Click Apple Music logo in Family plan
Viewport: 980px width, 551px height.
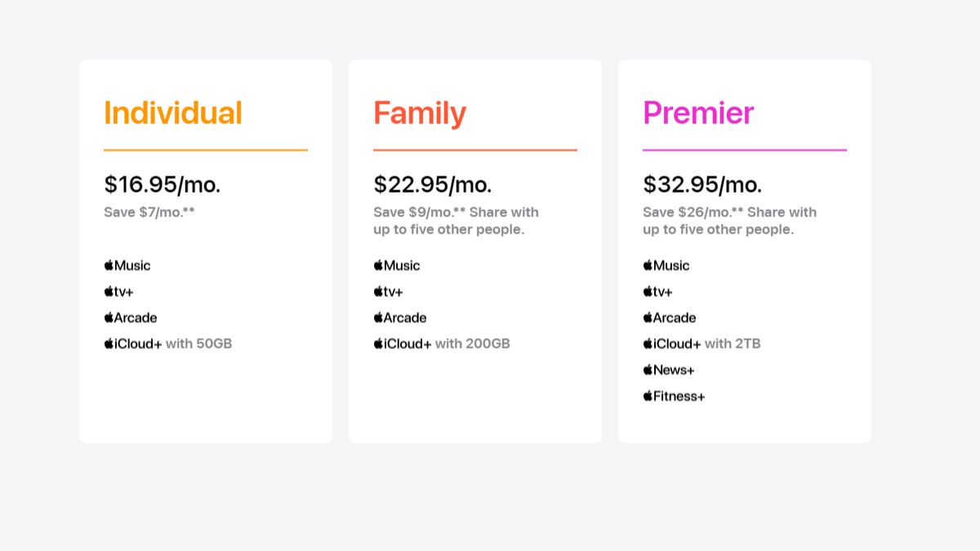[397, 265]
